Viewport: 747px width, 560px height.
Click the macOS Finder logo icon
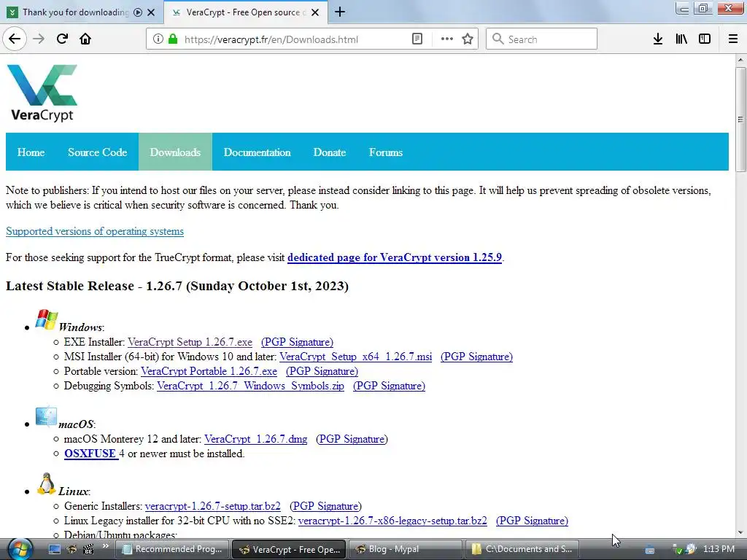click(46, 417)
